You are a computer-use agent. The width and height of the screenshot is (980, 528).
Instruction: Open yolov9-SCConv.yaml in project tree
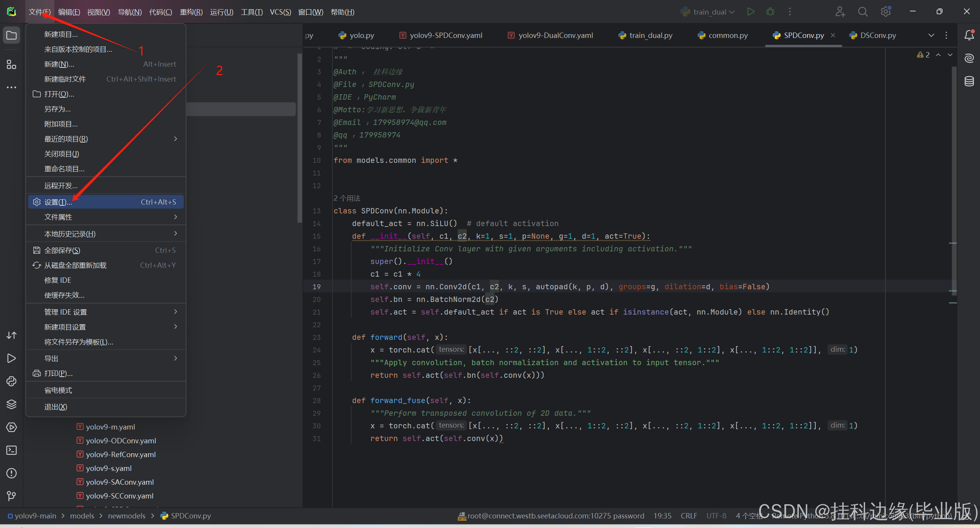[115, 496]
